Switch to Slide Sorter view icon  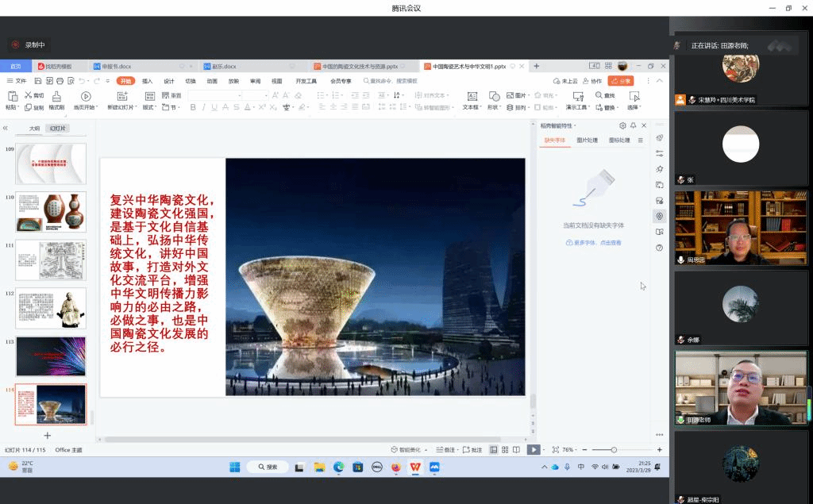click(505, 449)
